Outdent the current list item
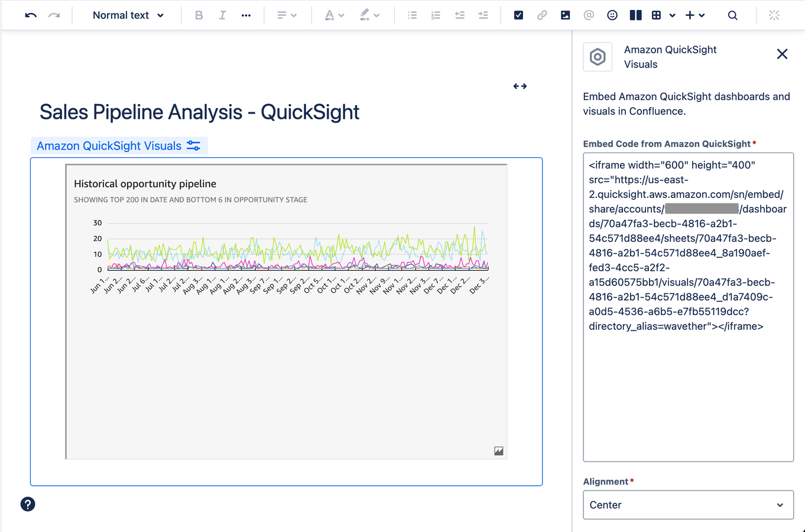805x532 pixels. (459, 15)
